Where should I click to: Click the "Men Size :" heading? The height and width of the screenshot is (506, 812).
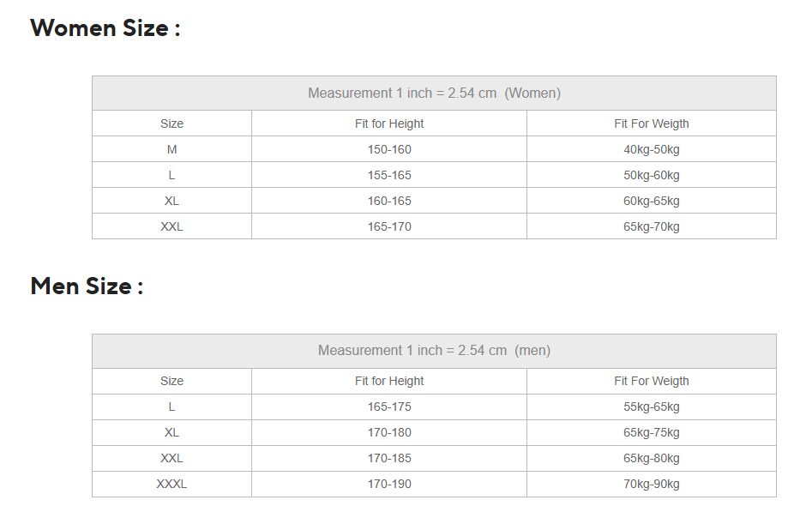(87, 286)
